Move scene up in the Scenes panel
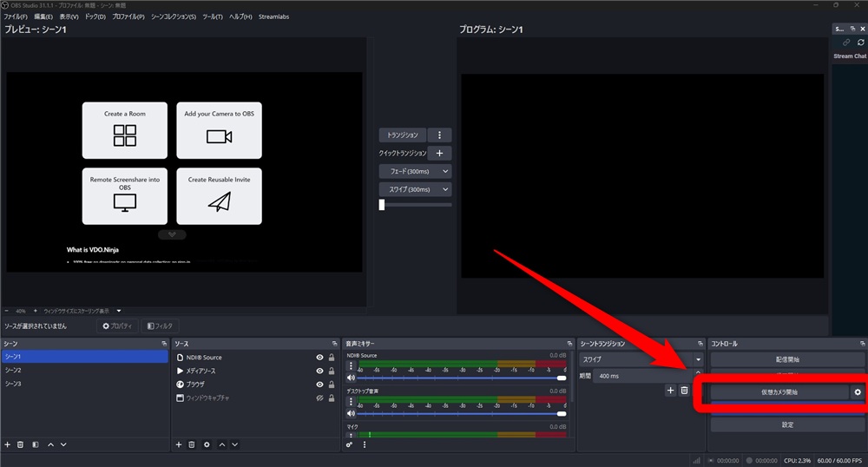This screenshot has width=868, height=467. pos(51,444)
